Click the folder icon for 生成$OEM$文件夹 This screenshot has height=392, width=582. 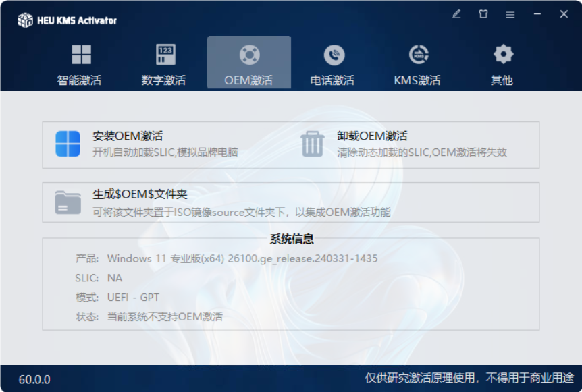(68, 202)
